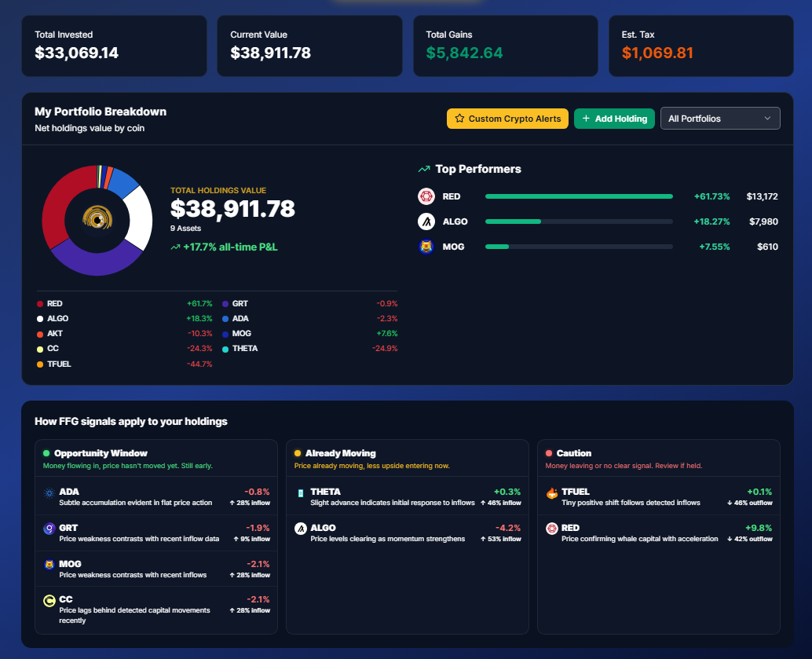Click the THETA legend teal dot
Image resolution: width=812 pixels, height=659 pixels.
coord(225,349)
